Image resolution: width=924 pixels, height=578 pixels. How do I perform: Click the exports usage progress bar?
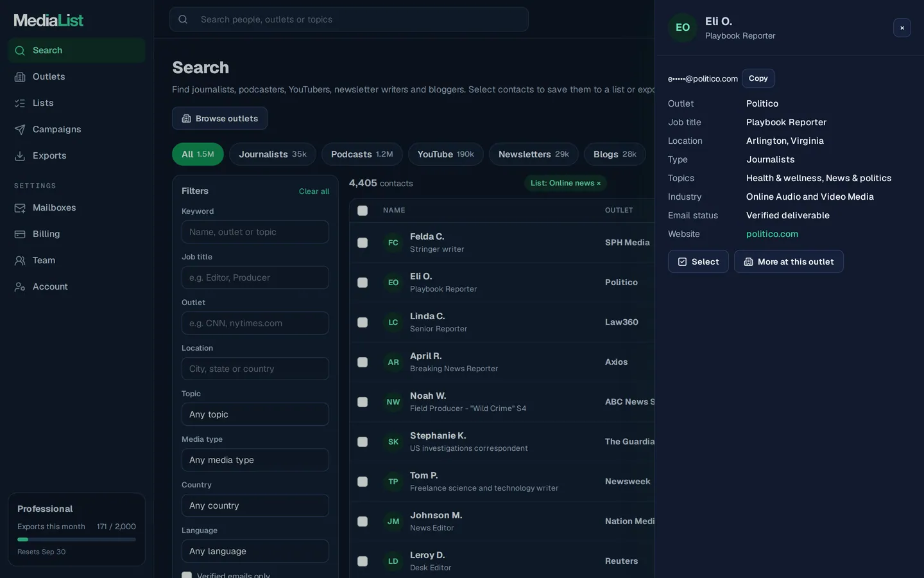coord(76,539)
